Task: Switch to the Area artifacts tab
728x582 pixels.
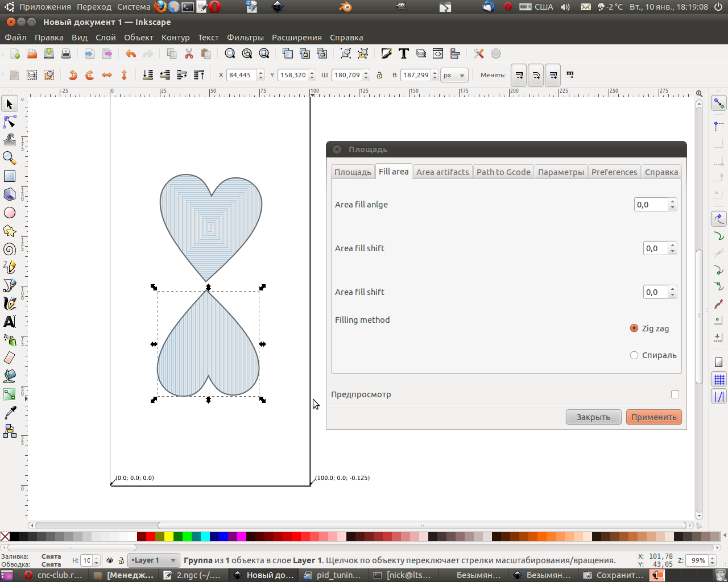Action: 442,172
